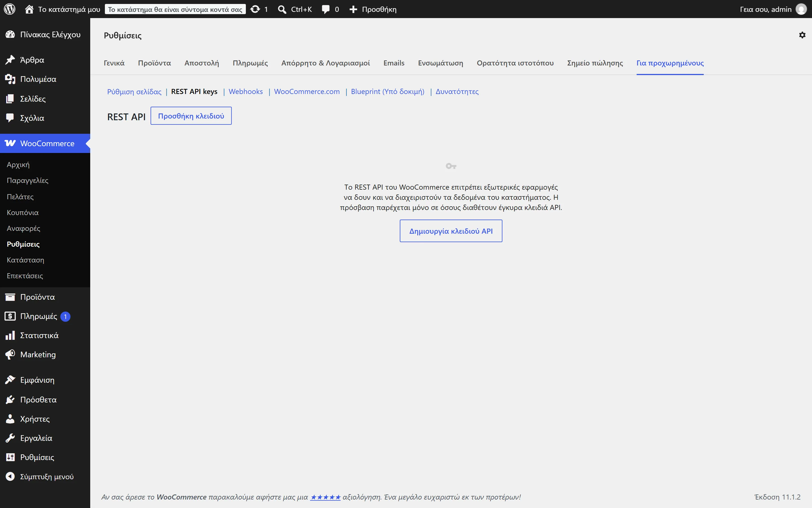Click the Εμφάνιση paintbrush icon

[x=10, y=380]
